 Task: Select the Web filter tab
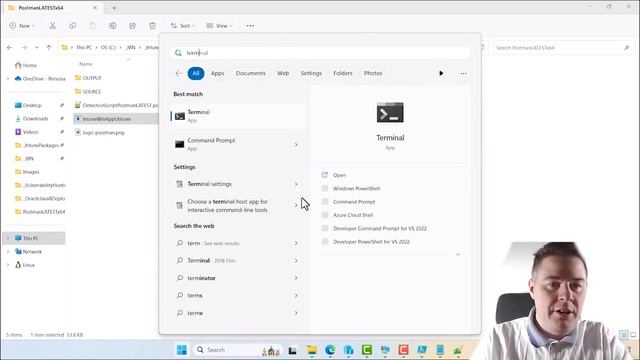coord(283,73)
